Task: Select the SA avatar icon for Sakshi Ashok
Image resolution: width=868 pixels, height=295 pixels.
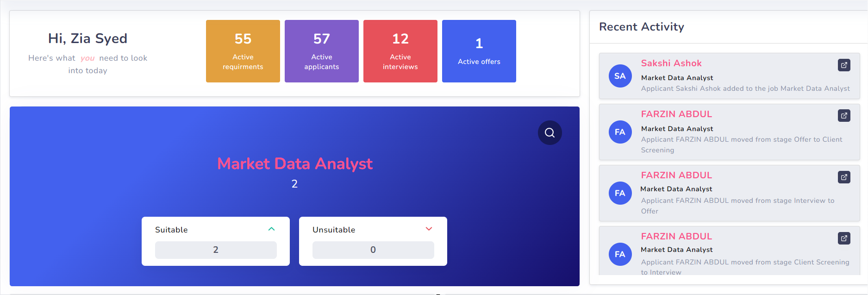Action: (620, 75)
